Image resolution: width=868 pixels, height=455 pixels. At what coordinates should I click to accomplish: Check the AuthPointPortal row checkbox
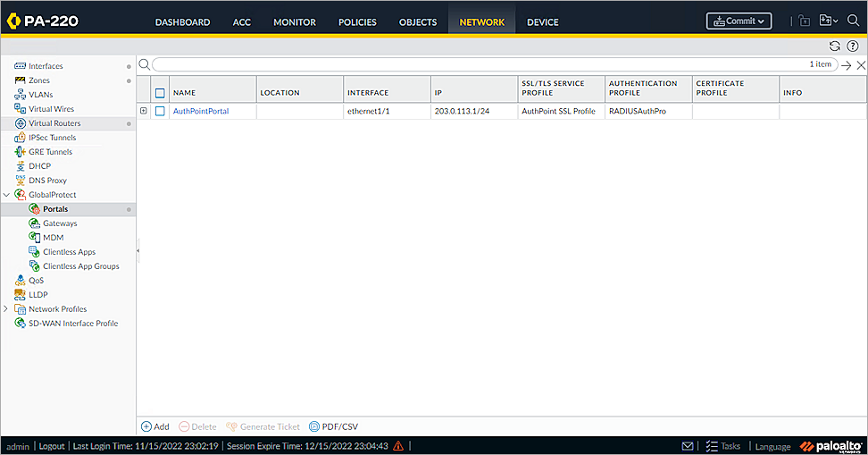[x=160, y=112]
